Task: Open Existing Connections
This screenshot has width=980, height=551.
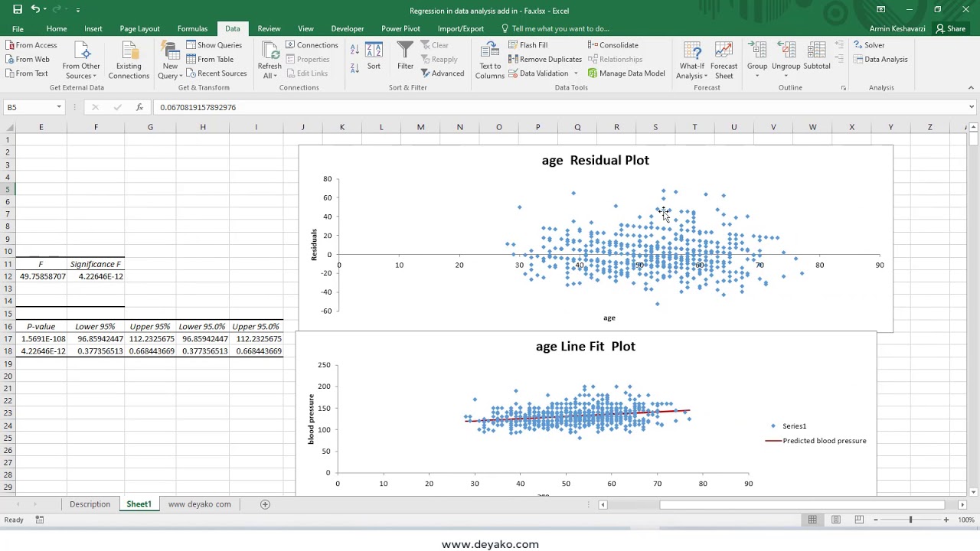Action: point(129,60)
